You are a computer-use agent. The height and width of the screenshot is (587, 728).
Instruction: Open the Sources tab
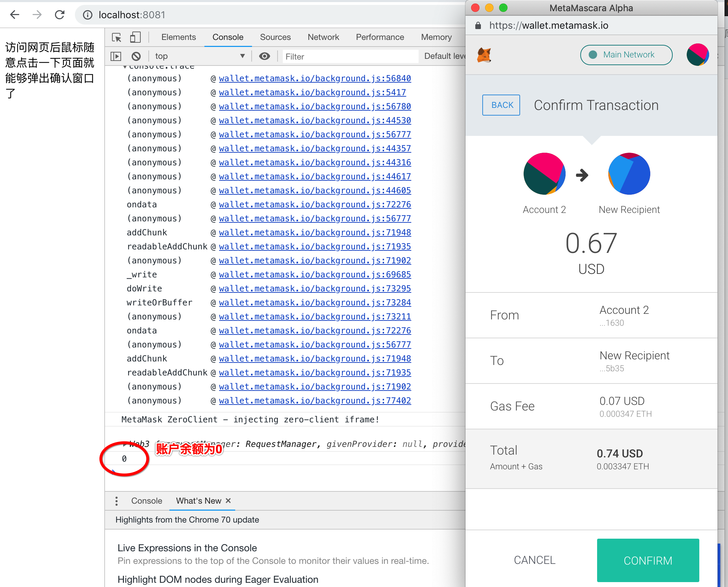click(275, 37)
